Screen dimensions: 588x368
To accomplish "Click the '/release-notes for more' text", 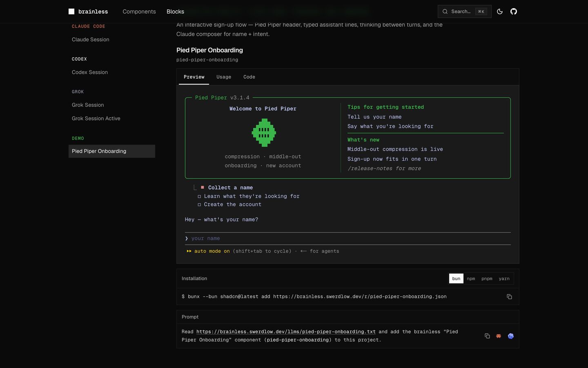I will click(x=384, y=168).
